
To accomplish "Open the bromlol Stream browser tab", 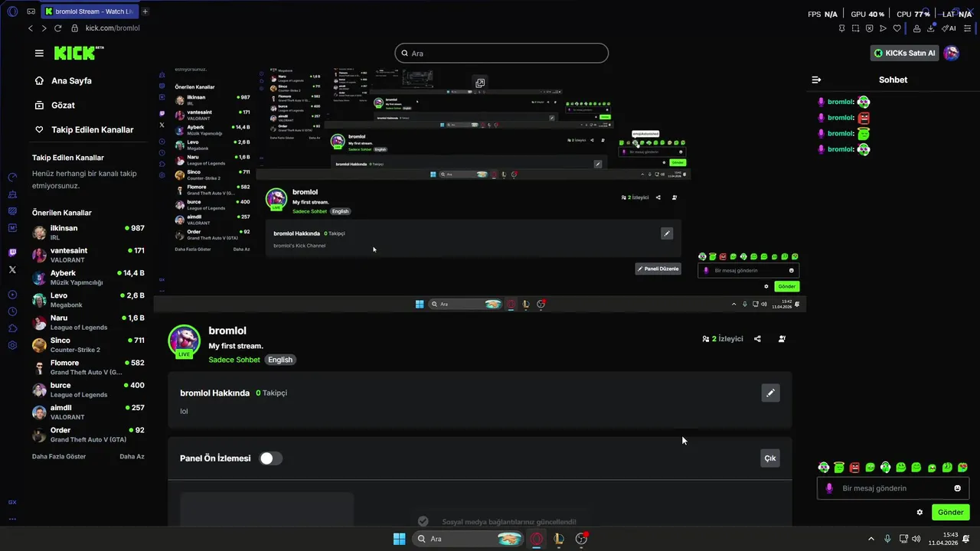I will (x=89, y=11).
